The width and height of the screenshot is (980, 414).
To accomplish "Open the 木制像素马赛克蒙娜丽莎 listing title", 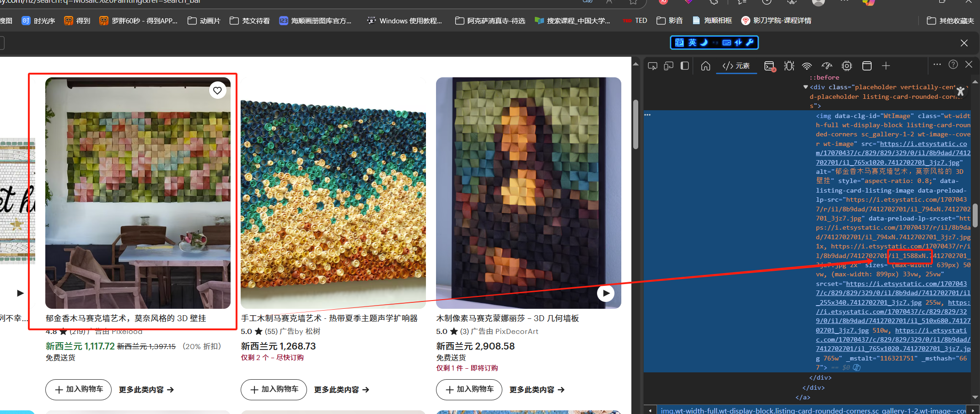I will [508, 318].
